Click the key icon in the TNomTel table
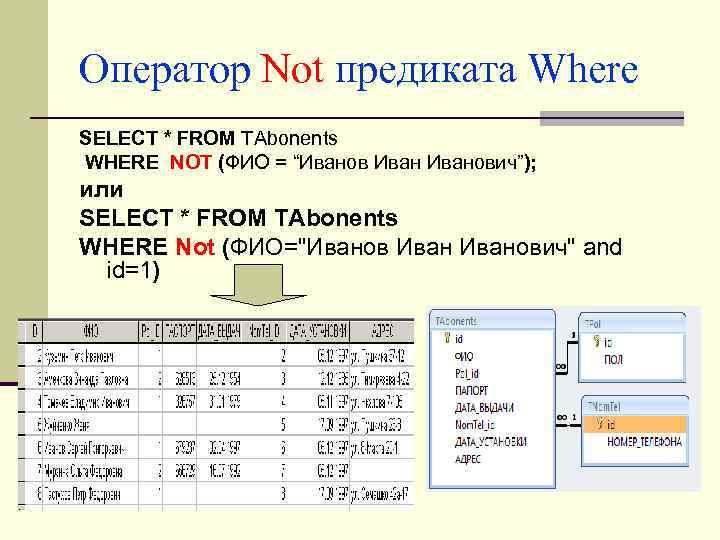This screenshot has width=720, height=540. (x=600, y=424)
